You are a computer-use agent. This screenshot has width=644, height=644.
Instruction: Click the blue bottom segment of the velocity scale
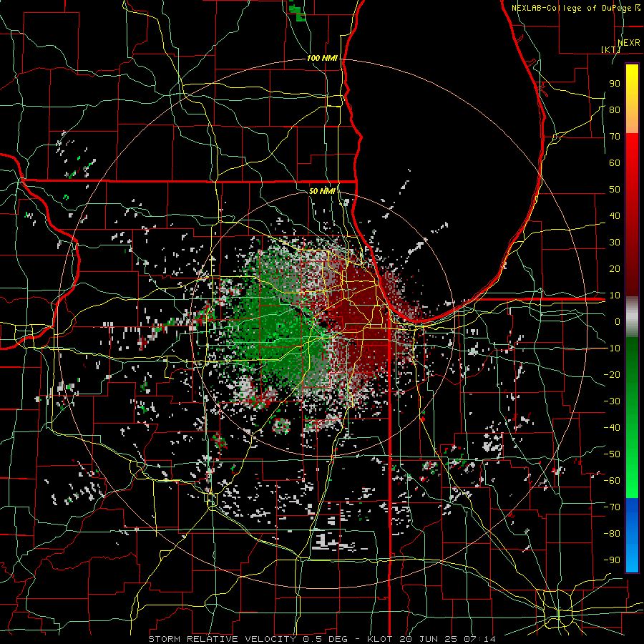(632, 535)
